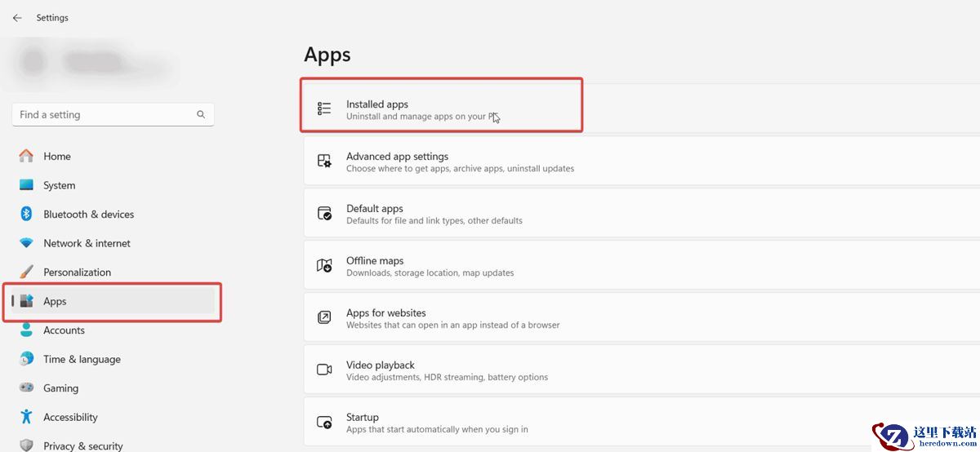Click the Apps for websites icon
Image resolution: width=980 pixels, height=452 pixels.
[x=324, y=317]
